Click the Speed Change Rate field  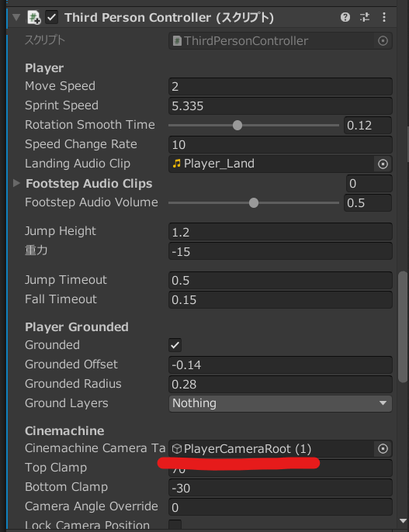click(280, 144)
